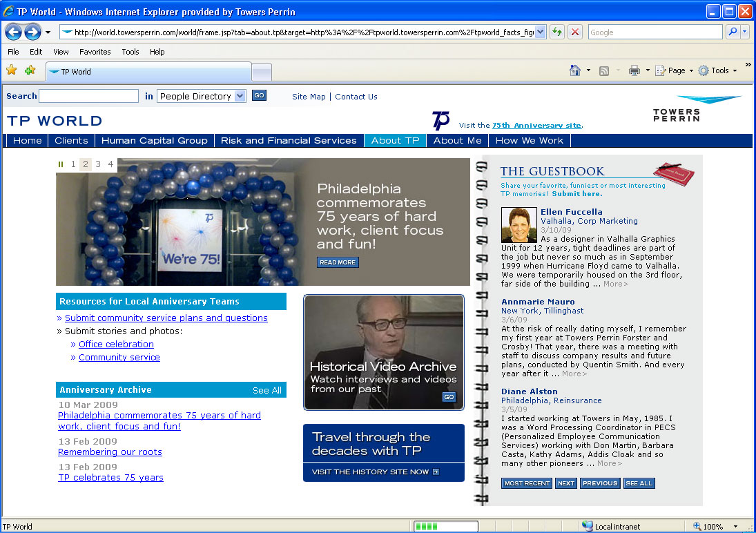
Task: Open the How We Work tab
Action: 530,140
